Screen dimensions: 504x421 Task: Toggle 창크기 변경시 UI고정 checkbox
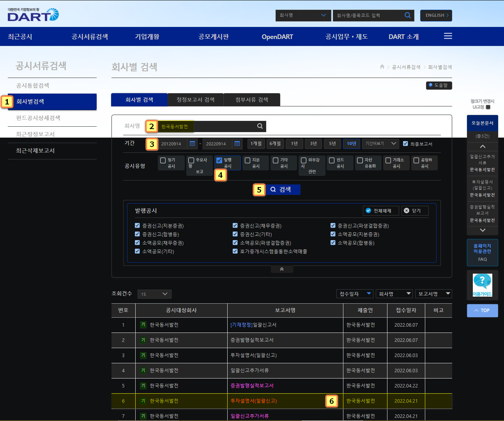[488, 107]
